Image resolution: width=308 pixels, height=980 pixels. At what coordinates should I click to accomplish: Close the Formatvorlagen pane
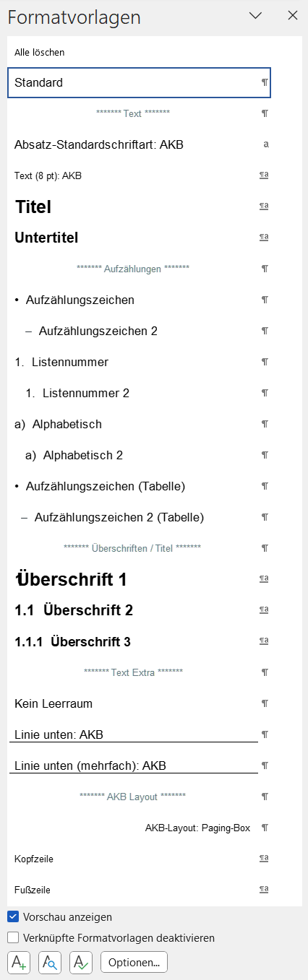point(293,15)
